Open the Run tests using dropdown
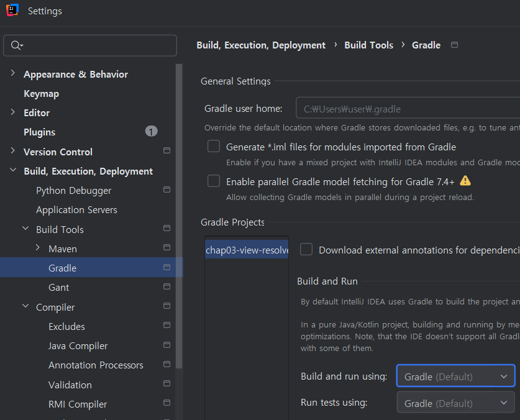 (x=455, y=403)
